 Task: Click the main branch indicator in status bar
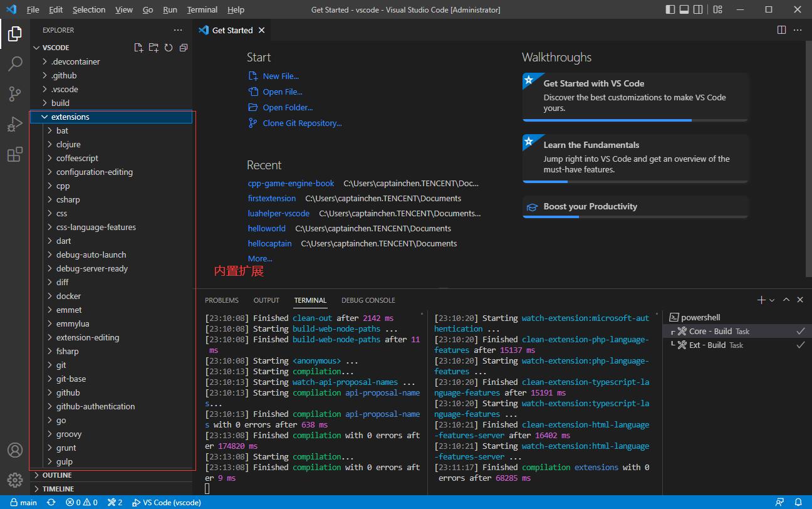23,502
